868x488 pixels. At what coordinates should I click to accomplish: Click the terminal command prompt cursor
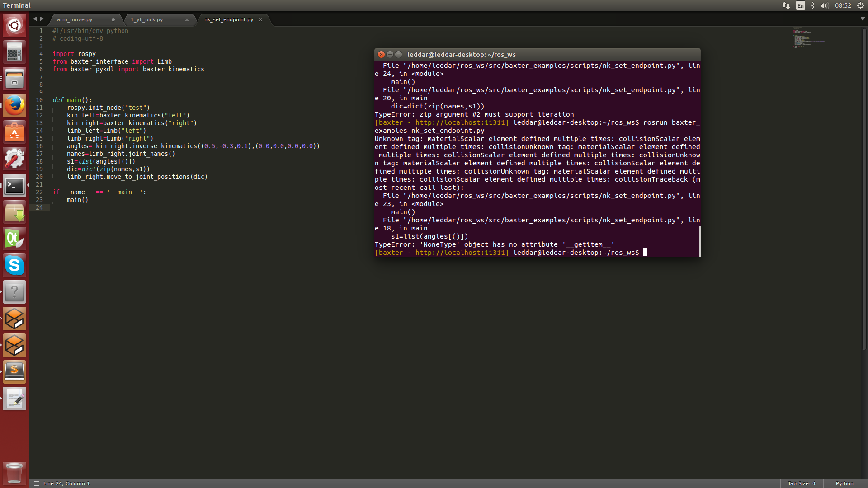pos(645,253)
